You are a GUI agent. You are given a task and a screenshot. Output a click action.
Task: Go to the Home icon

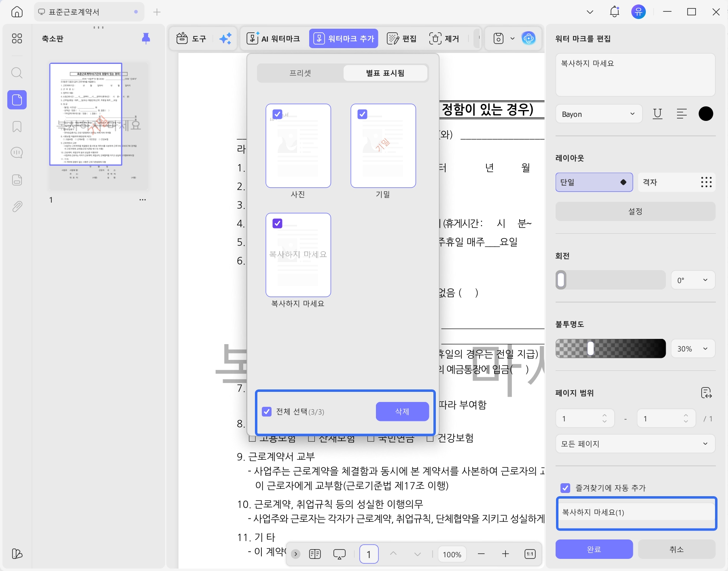(x=17, y=12)
